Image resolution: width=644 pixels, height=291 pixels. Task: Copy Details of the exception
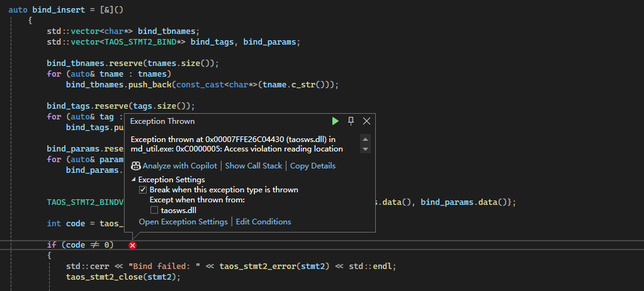coord(312,166)
